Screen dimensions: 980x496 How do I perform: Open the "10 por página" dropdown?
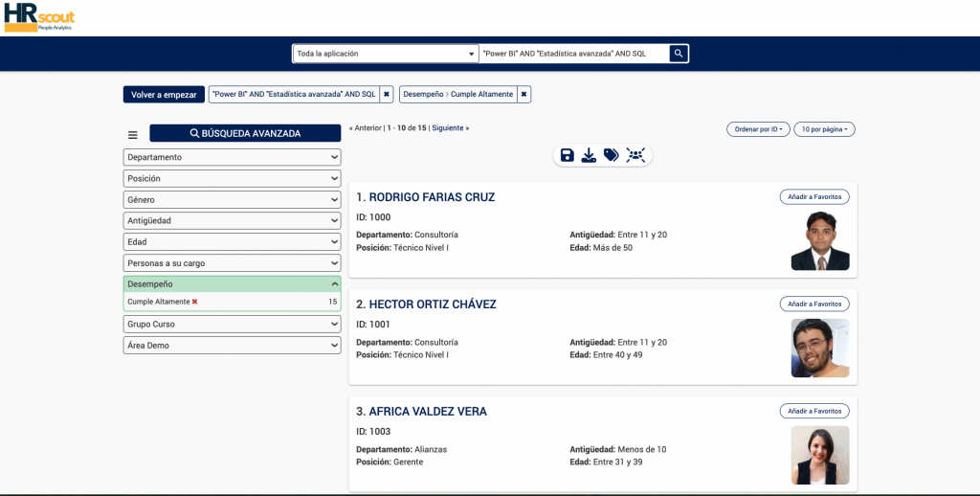824,129
